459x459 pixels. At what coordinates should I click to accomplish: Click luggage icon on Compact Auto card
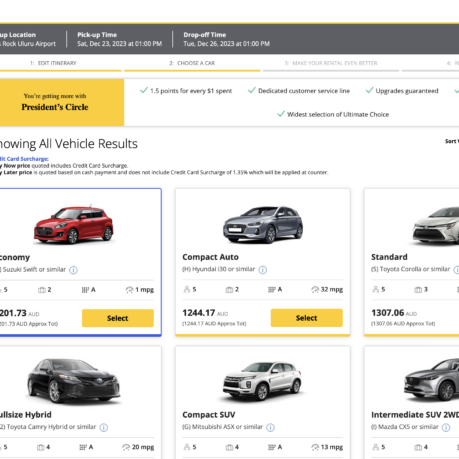coord(229,290)
